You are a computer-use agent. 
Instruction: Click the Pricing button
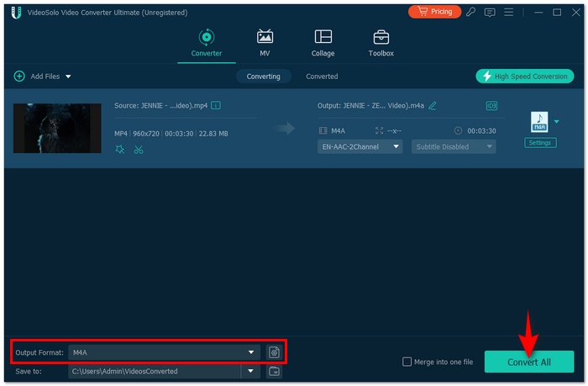[434, 12]
